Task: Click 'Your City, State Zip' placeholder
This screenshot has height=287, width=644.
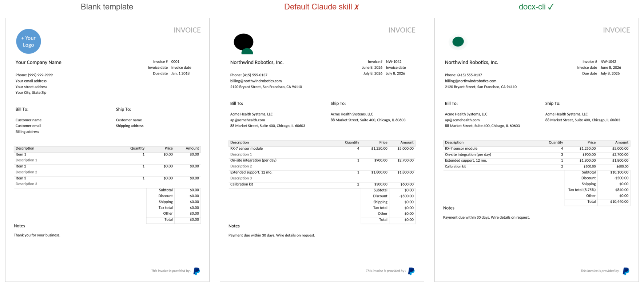Action: [x=31, y=93]
